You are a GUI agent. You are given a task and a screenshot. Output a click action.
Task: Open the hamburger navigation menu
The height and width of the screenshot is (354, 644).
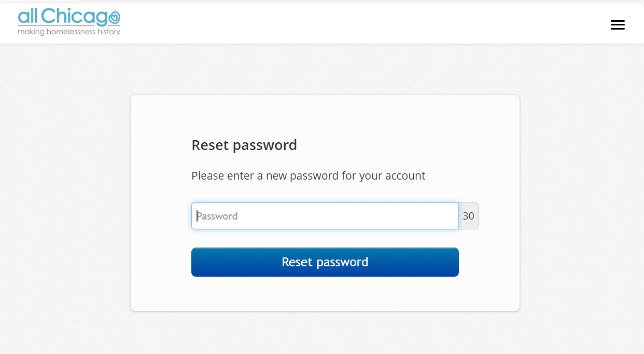tap(618, 24)
